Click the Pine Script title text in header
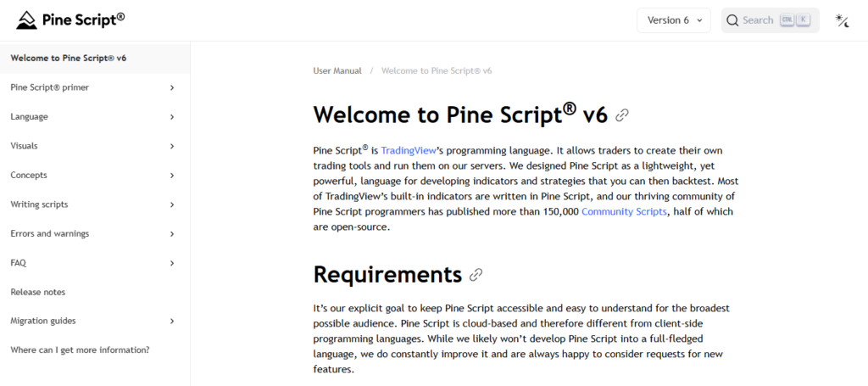The width and height of the screenshot is (868, 386). (x=84, y=20)
